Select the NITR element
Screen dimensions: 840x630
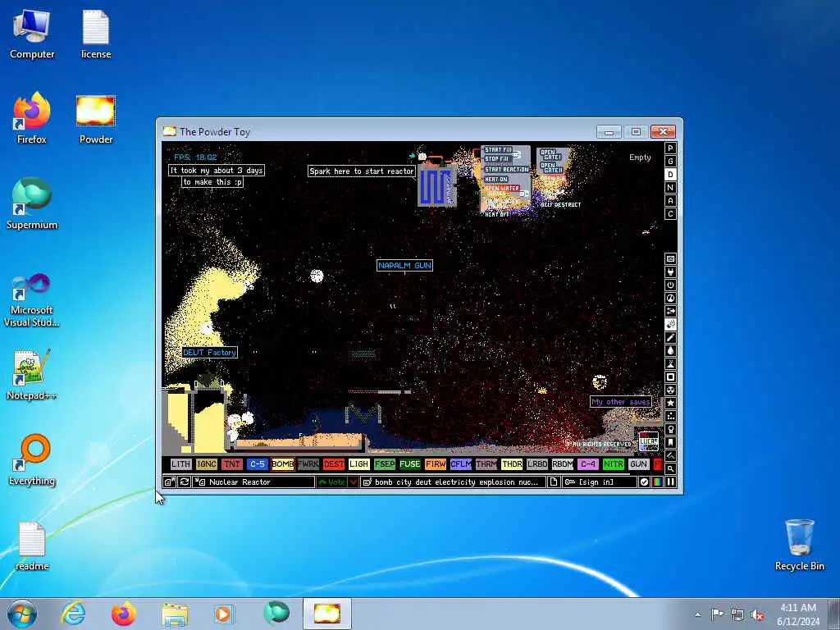(614, 464)
